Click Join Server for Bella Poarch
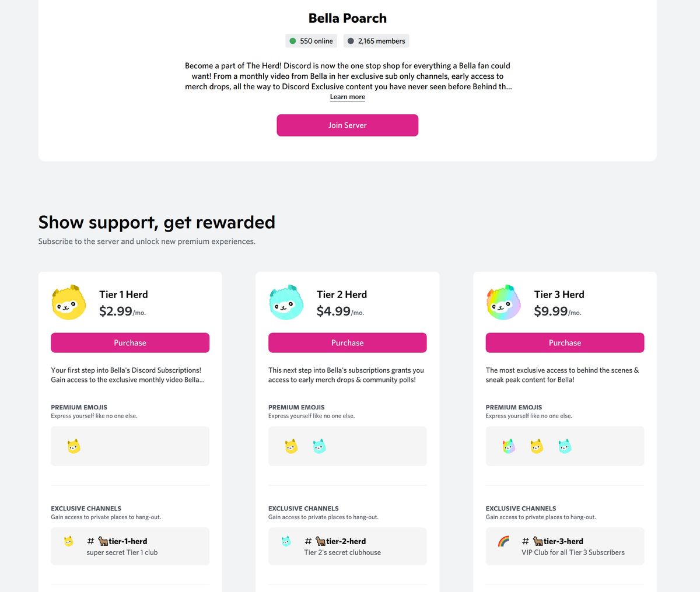 coord(347,125)
